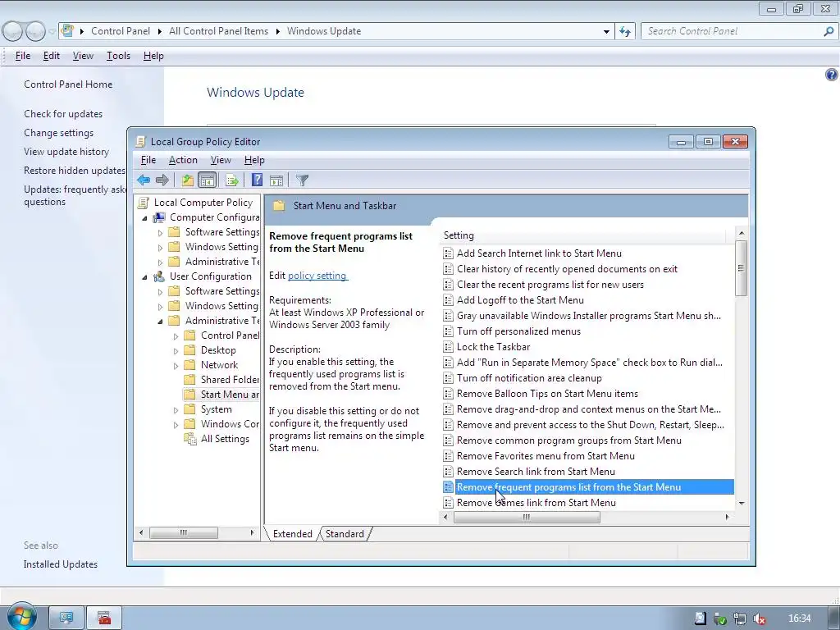Open the Tools menu in Control Panel

118,56
